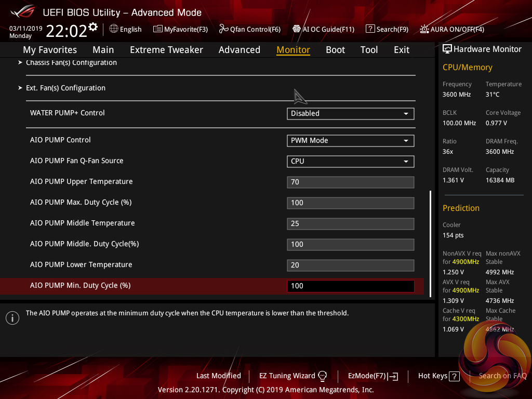
Task: Click the ROG logo icon
Action: (23, 11)
